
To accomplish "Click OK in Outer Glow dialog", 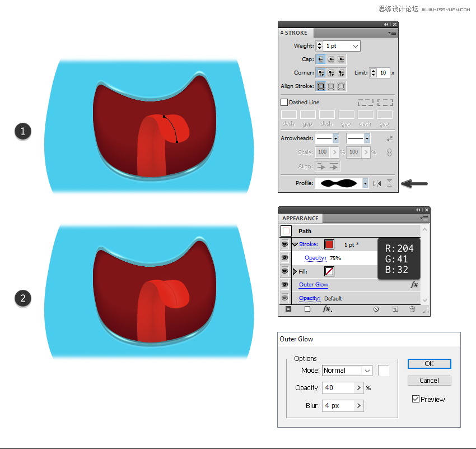I will pos(430,364).
